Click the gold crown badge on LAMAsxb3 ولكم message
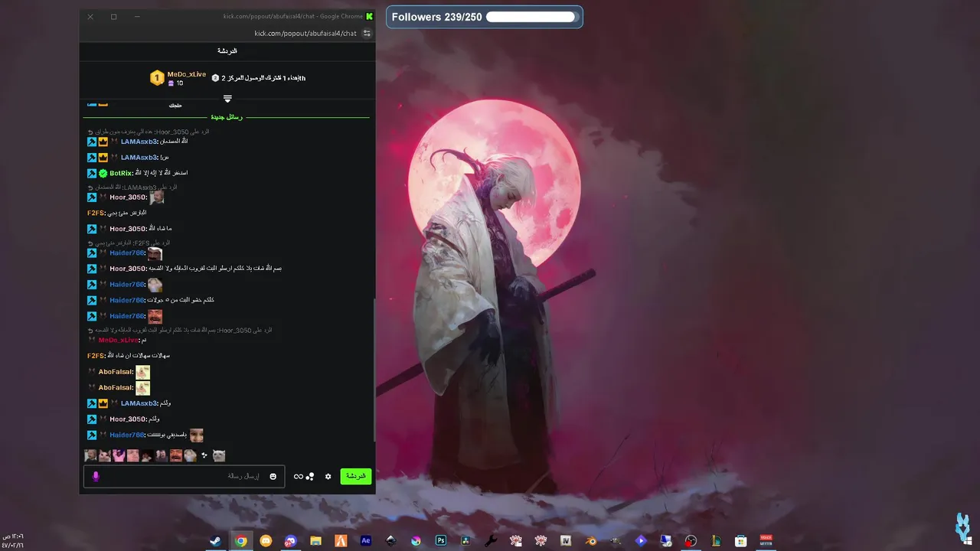The height and width of the screenshot is (551, 980). (x=103, y=403)
